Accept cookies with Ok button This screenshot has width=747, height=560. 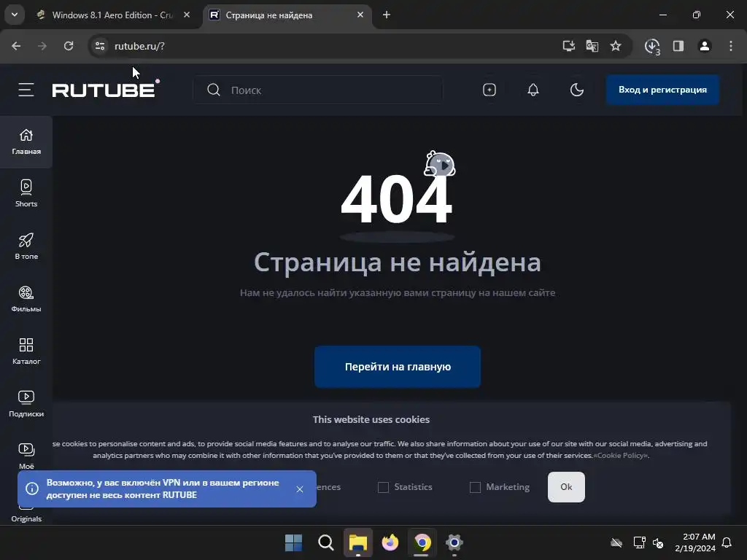(566, 486)
